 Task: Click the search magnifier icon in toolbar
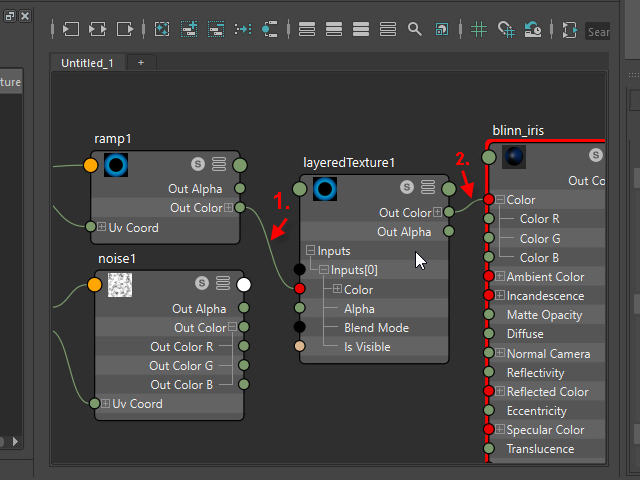pyautogui.click(x=415, y=29)
